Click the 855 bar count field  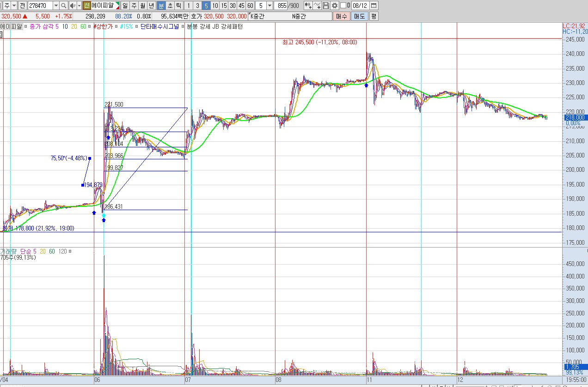tap(282, 6)
